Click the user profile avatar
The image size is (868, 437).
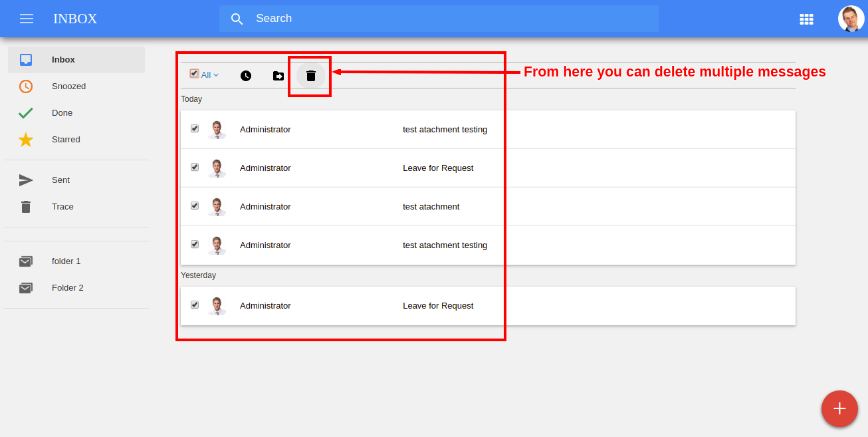[851, 19]
